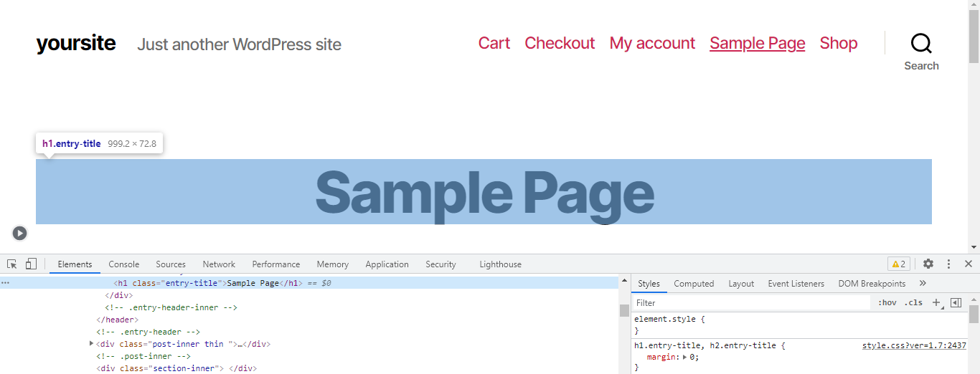Open the DevTools three-dot customize menu

coord(948,264)
